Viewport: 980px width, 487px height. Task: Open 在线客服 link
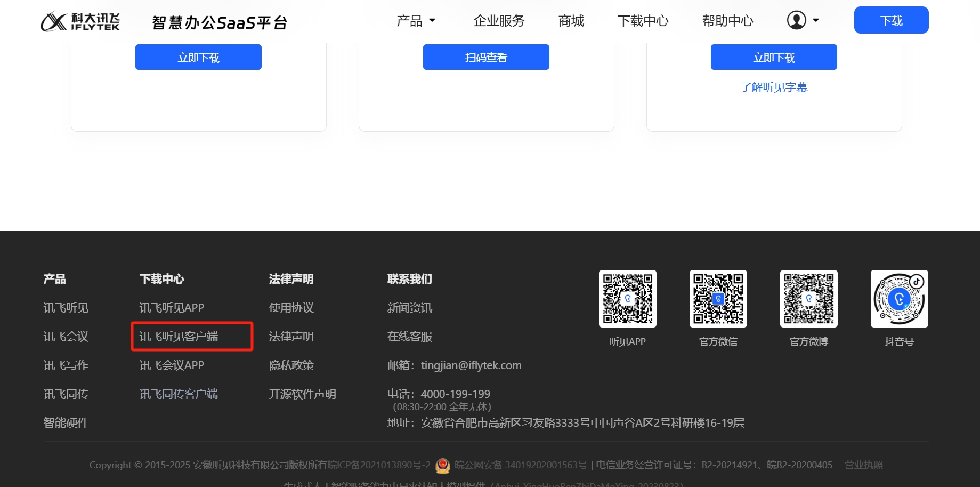point(410,337)
